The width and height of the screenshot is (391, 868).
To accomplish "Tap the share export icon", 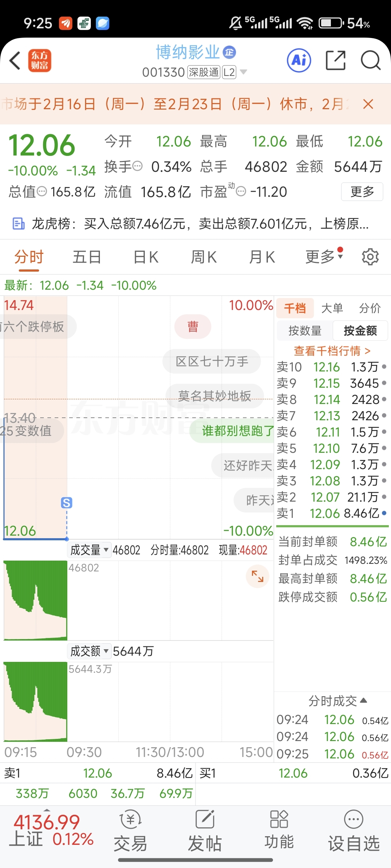I will click(336, 60).
